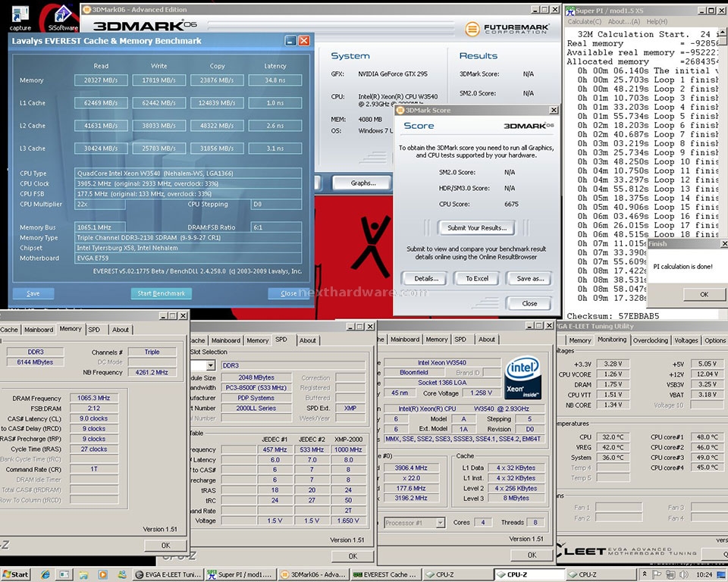Click OK in the CPU-Z SPD window

click(x=353, y=556)
